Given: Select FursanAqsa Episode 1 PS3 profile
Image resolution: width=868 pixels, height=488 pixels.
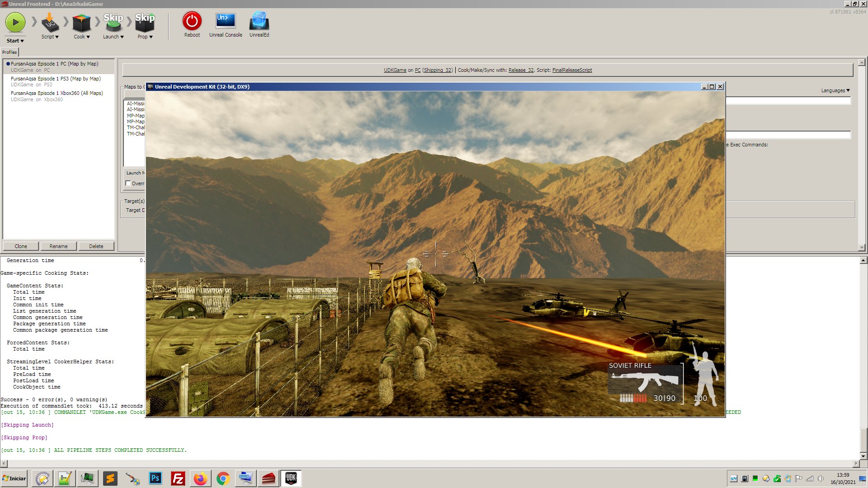Looking at the screenshot, I should coord(59,82).
